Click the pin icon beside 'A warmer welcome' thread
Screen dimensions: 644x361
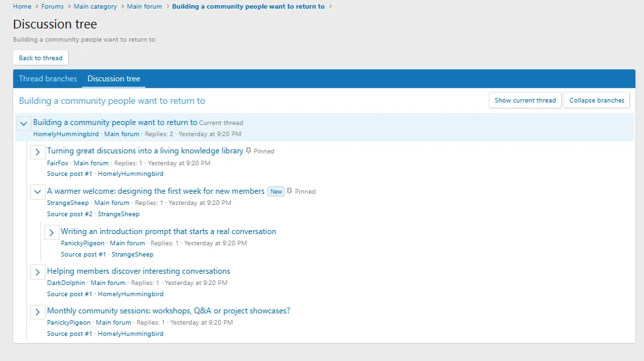tap(289, 191)
